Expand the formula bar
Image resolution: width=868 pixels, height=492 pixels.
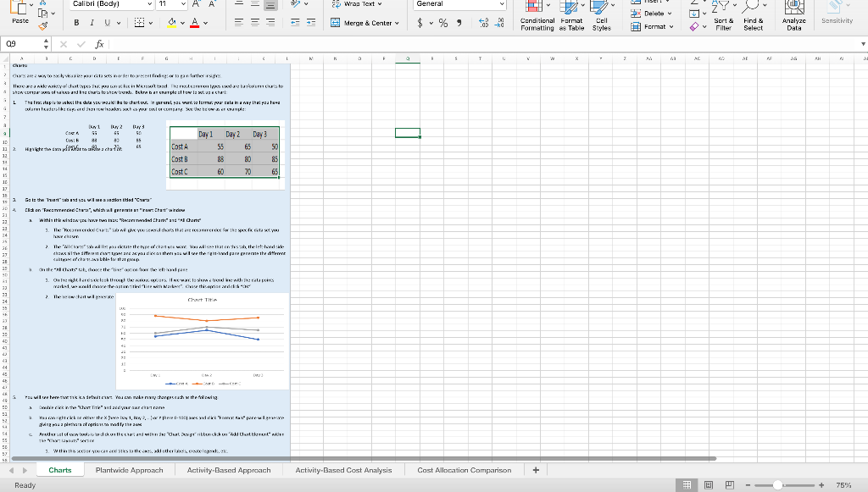[863, 44]
